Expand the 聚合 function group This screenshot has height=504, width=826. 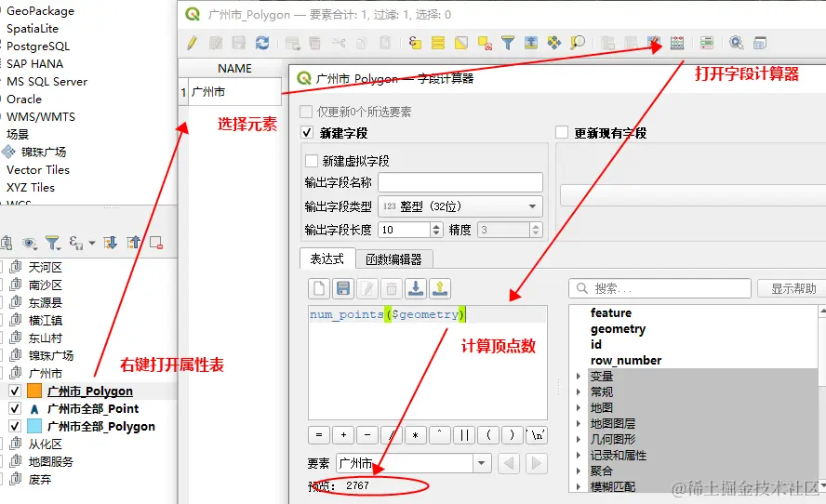579,471
